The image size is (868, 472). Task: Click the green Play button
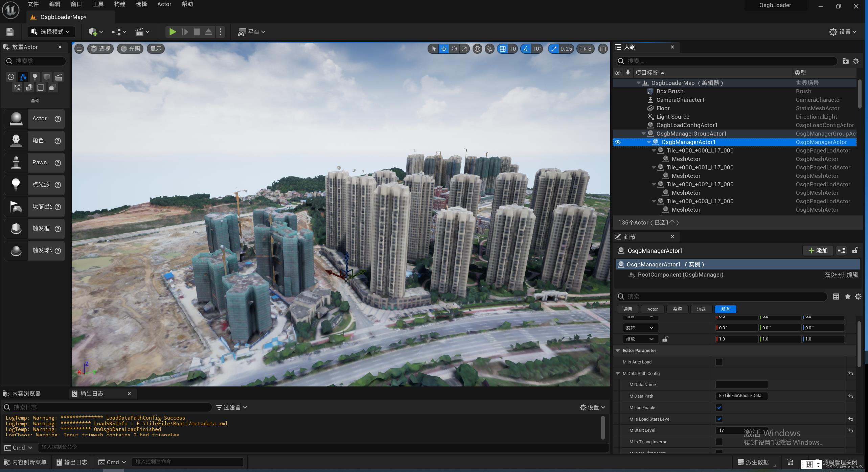[173, 32]
